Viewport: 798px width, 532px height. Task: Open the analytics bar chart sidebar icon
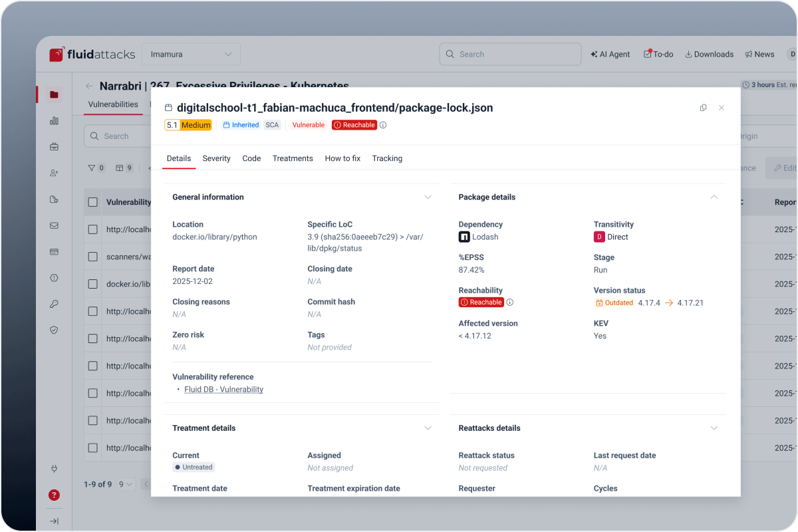(55, 120)
